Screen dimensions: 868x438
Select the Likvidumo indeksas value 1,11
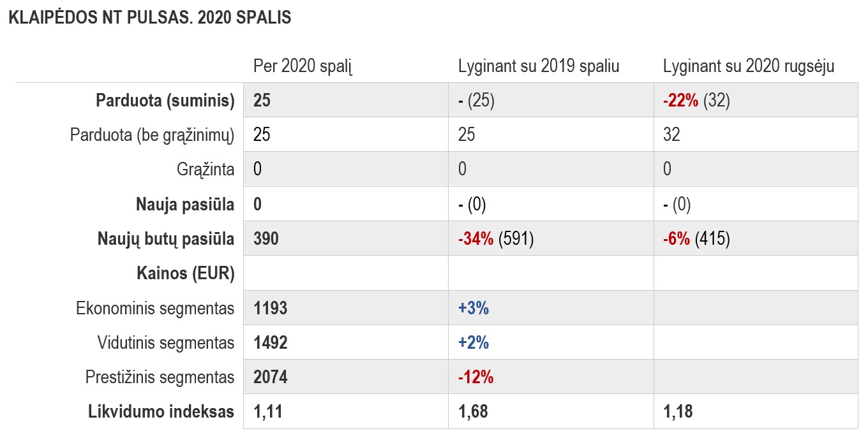(268, 412)
